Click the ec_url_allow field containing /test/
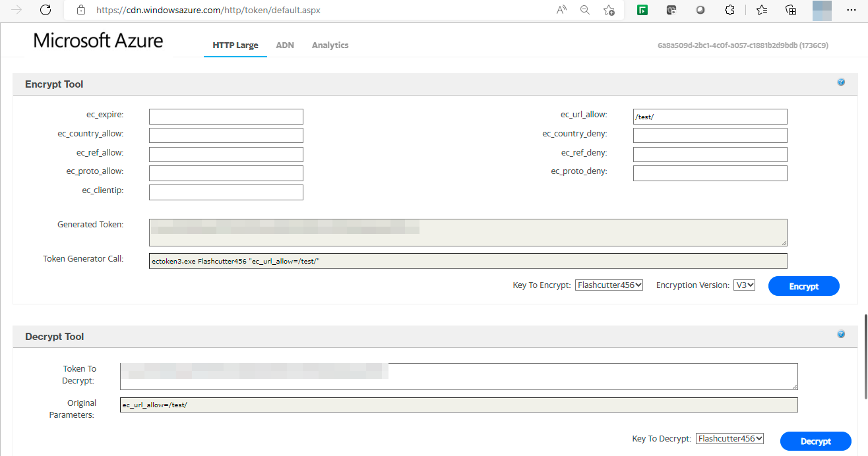868x456 pixels. 710,117
